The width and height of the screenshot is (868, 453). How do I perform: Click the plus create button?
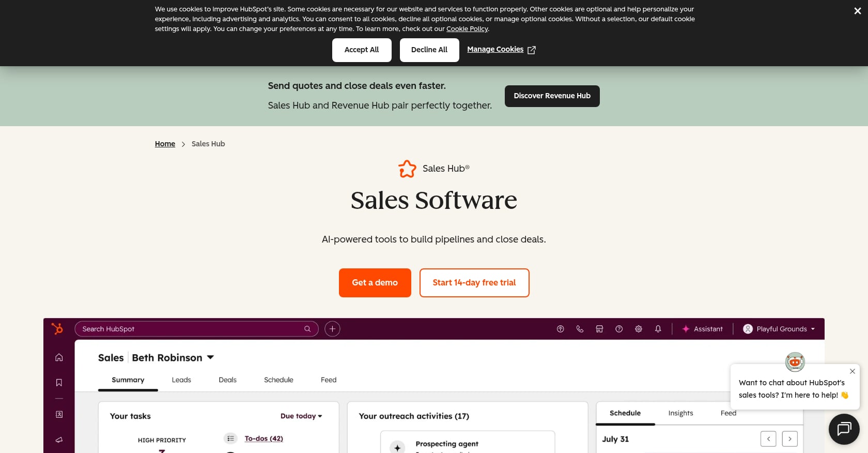point(332,329)
